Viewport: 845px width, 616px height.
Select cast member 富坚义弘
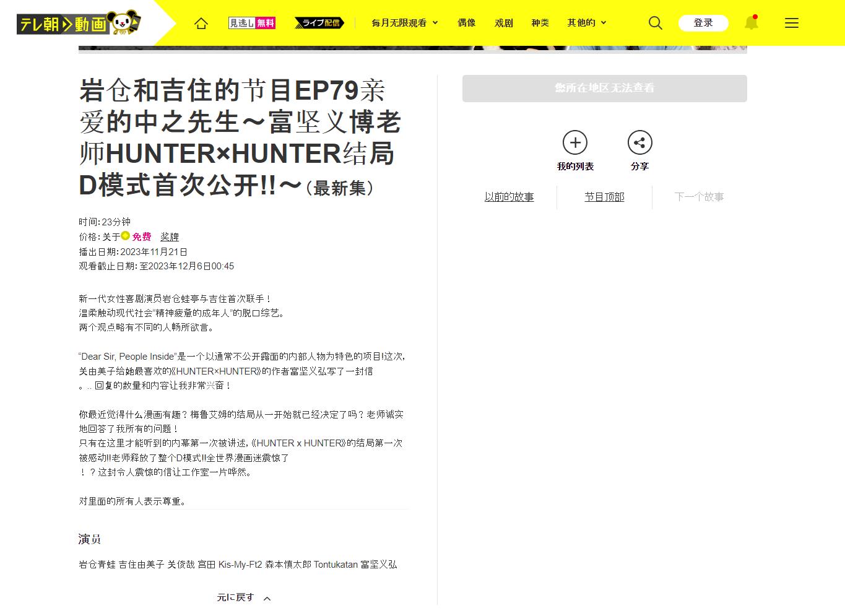pos(379,565)
